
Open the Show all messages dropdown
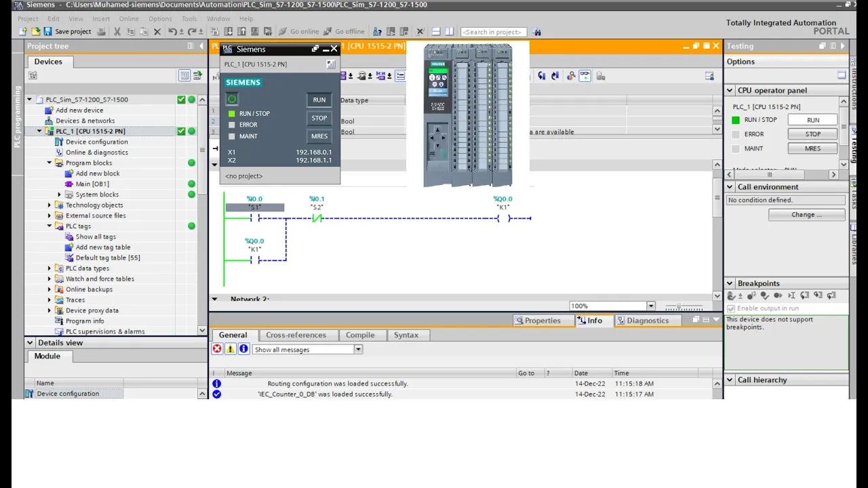coord(358,350)
